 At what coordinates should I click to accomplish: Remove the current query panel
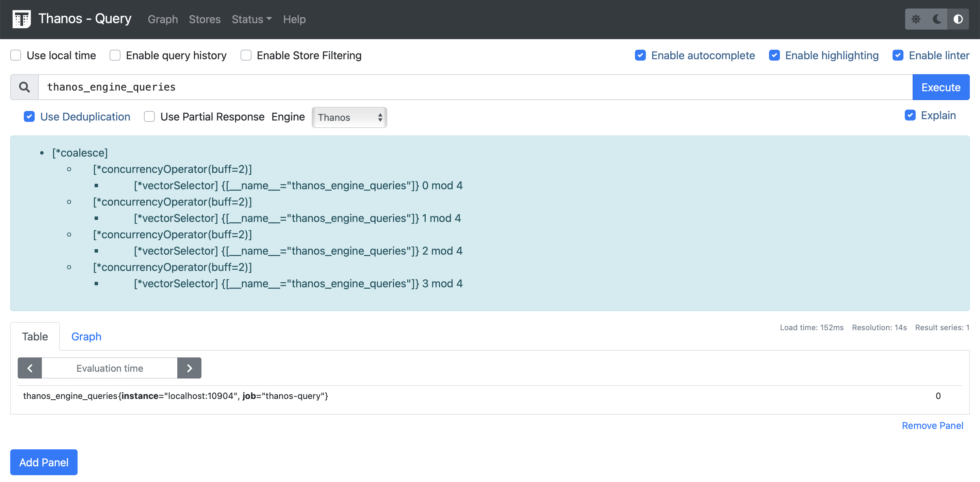coord(932,425)
